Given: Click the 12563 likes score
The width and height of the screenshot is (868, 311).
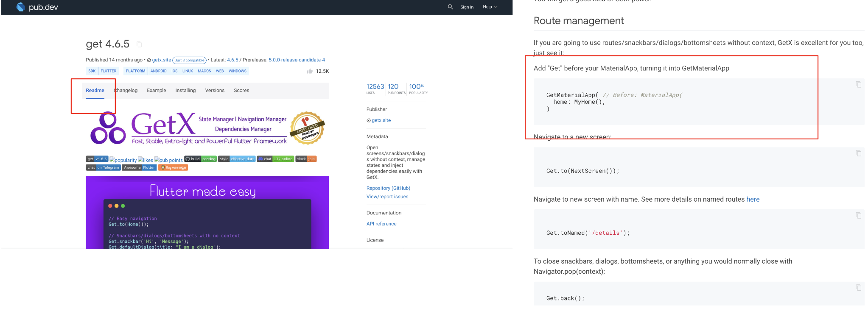Looking at the screenshot, I should coord(375,89).
